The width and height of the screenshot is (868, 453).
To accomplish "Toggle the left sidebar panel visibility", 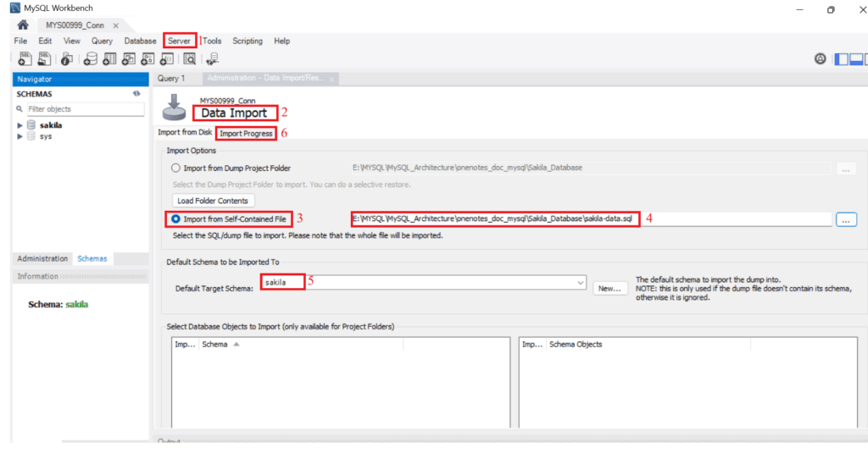I will [841, 58].
